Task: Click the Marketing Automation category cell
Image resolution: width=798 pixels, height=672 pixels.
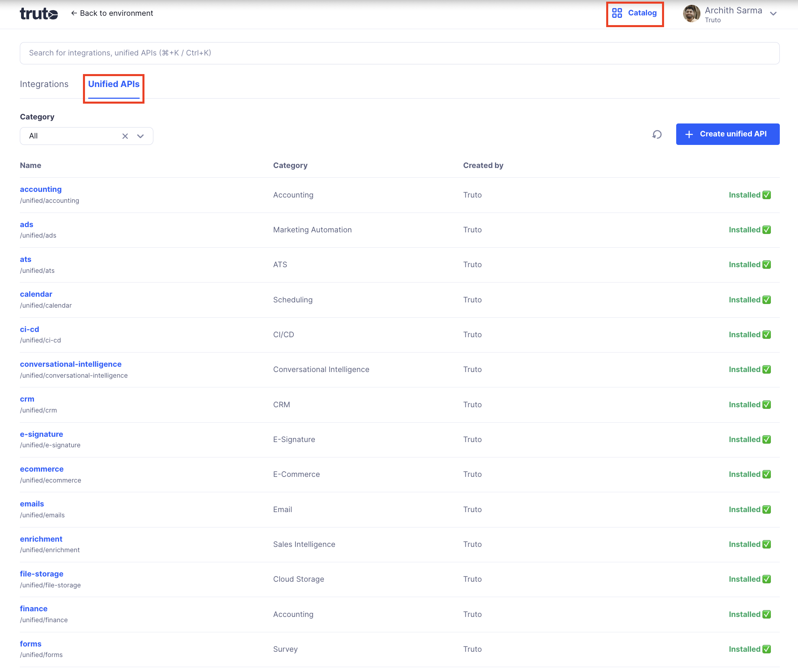Action: 312,230
